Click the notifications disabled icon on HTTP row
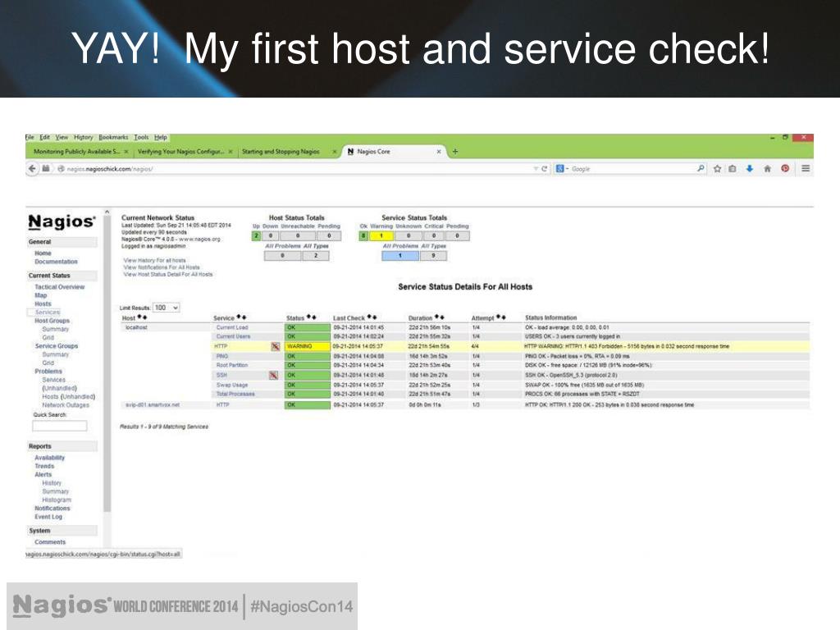Viewport: 840px width, 630px height. (x=276, y=347)
